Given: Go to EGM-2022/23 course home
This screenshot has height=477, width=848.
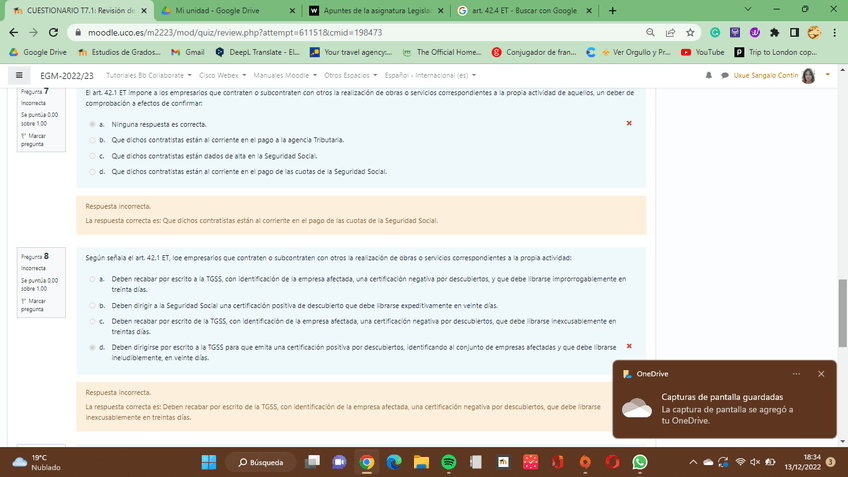Looking at the screenshot, I should point(67,76).
